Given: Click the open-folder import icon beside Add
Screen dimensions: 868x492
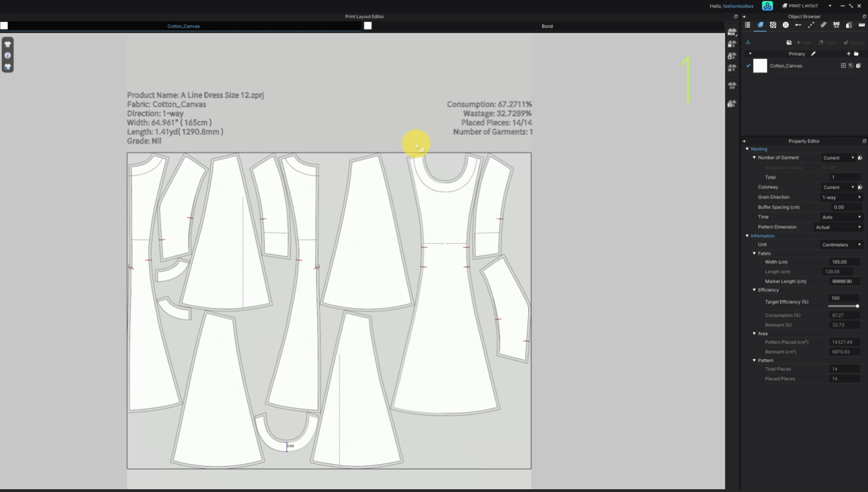Looking at the screenshot, I should point(789,43).
